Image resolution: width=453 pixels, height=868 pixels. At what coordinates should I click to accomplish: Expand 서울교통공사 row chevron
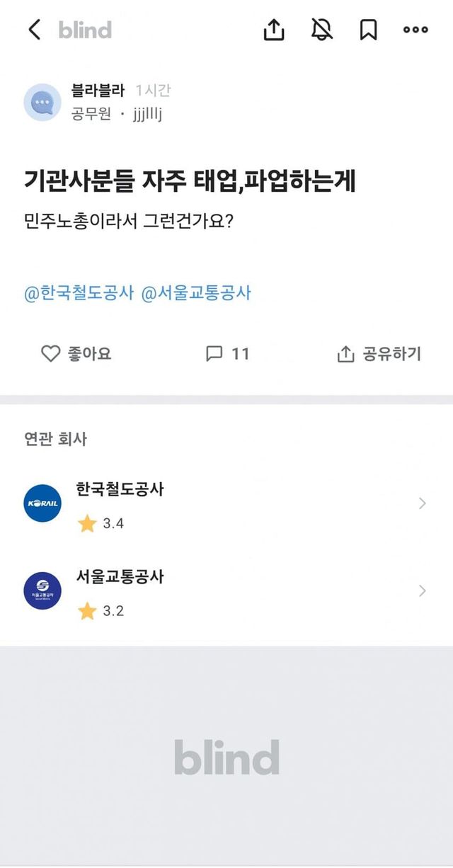pyautogui.click(x=423, y=590)
